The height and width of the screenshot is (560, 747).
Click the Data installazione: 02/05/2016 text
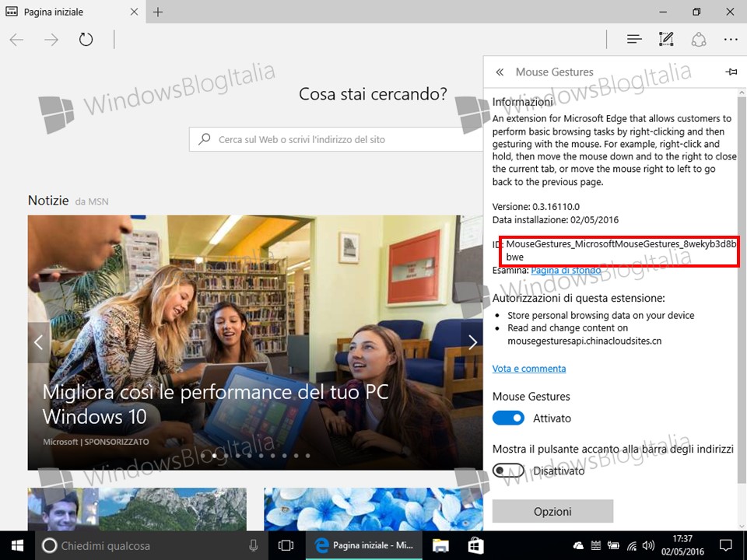556,219
